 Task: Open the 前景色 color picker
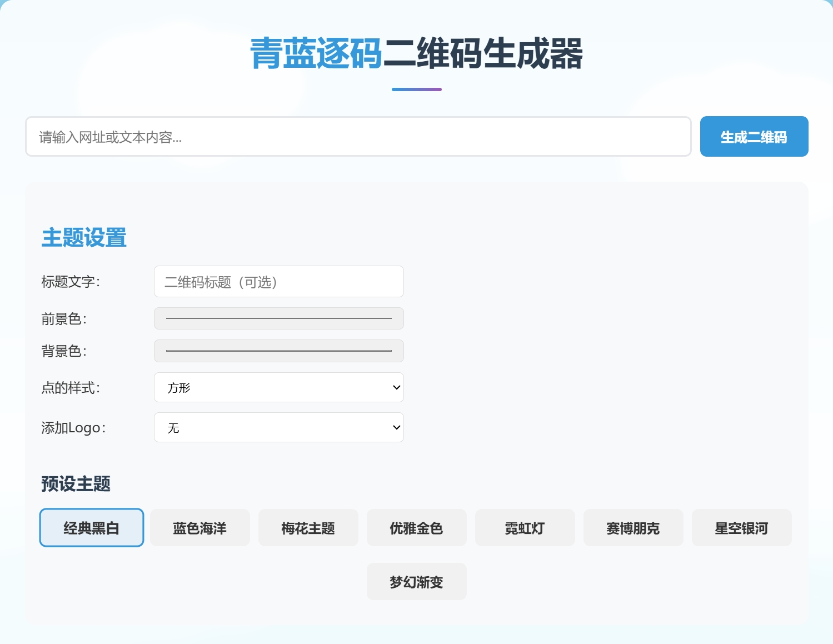click(x=278, y=318)
